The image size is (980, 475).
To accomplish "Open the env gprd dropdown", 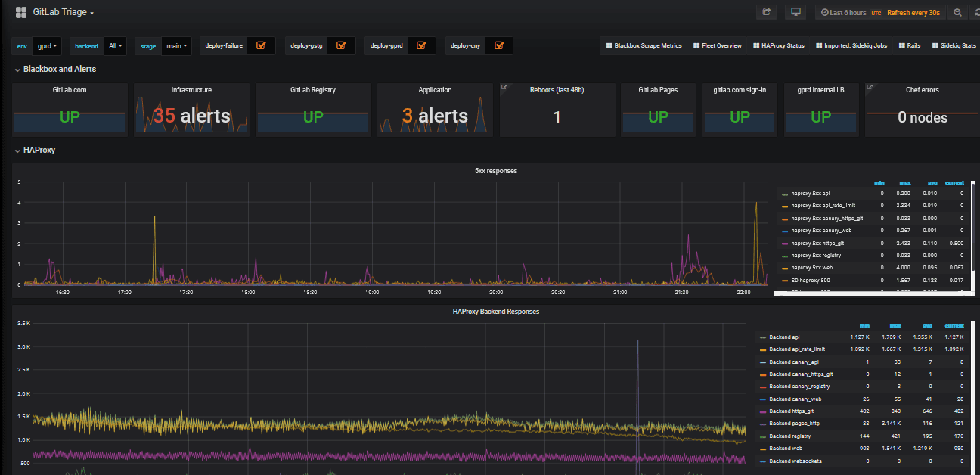I will 46,45.
